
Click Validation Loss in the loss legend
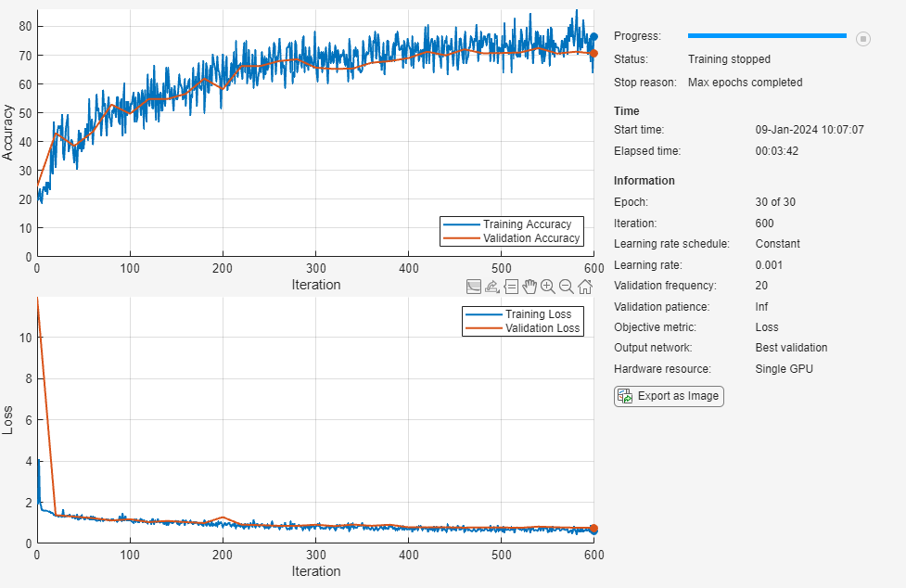[542, 328]
